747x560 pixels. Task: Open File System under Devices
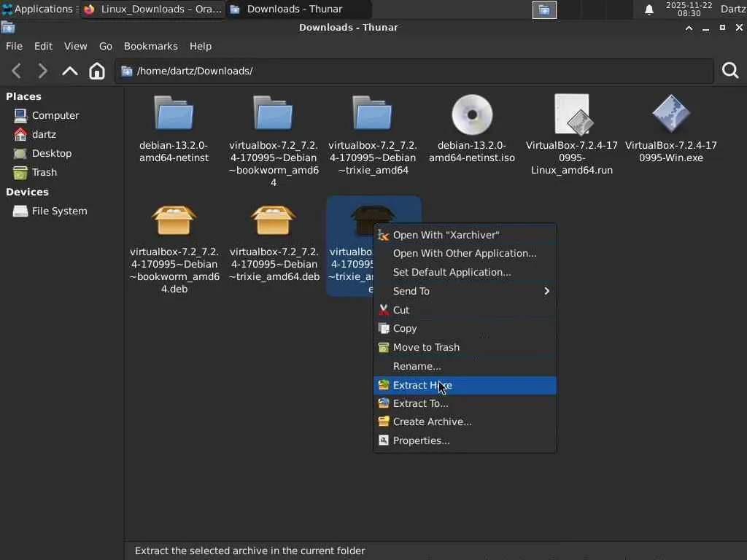click(50, 211)
